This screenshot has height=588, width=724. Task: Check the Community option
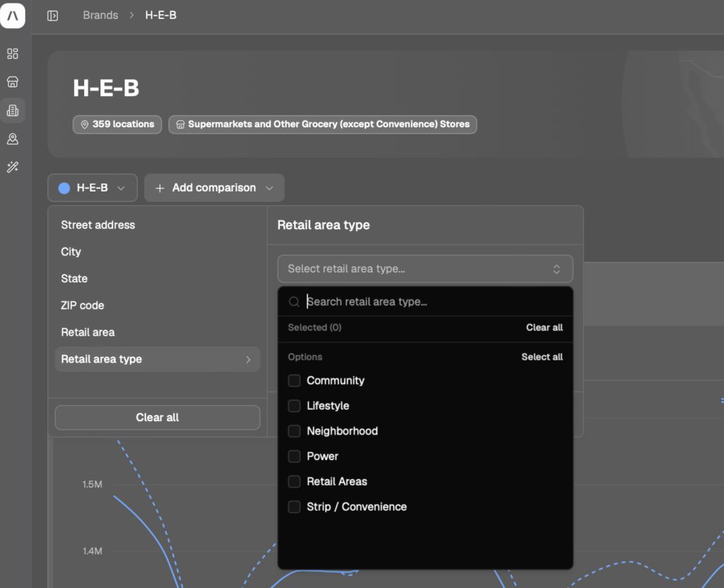294,381
